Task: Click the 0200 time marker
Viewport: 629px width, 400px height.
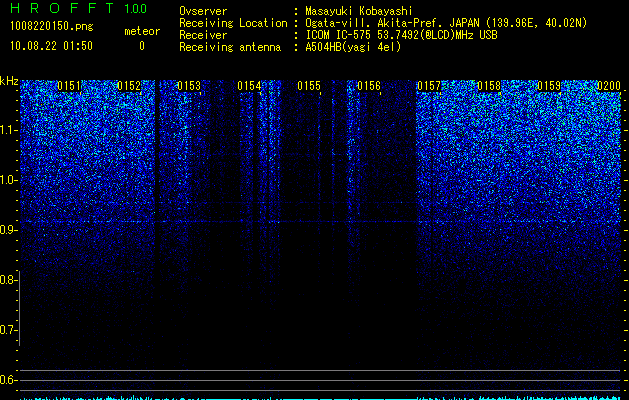Action: pyautogui.click(x=609, y=86)
